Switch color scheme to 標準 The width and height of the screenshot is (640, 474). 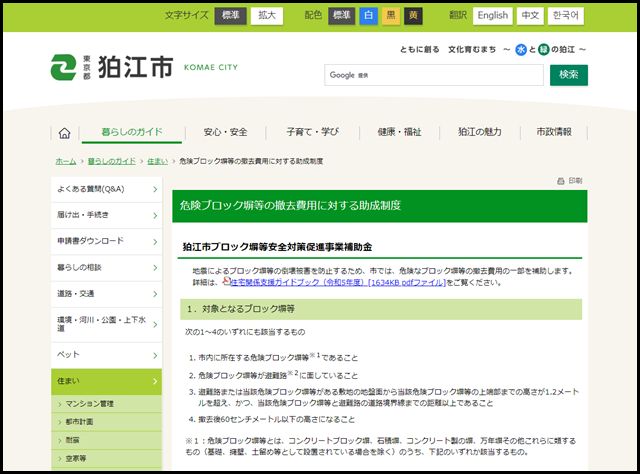(x=341, y=15)
